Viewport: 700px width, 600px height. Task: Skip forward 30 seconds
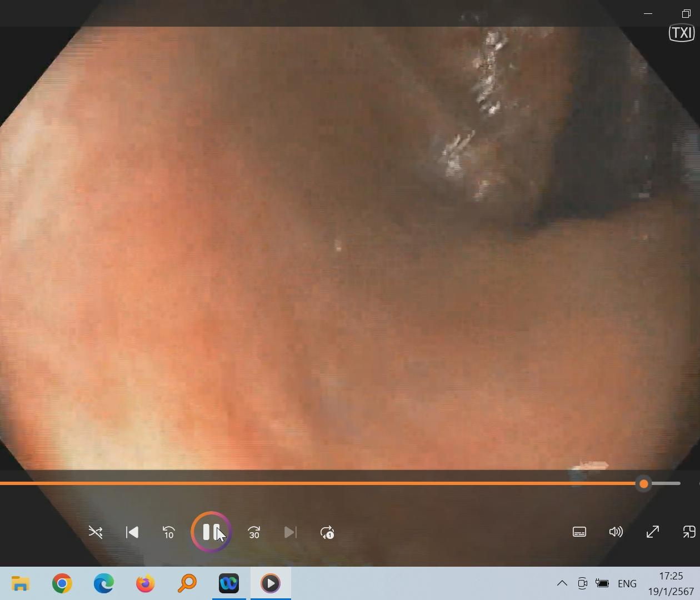coord(254,532)
